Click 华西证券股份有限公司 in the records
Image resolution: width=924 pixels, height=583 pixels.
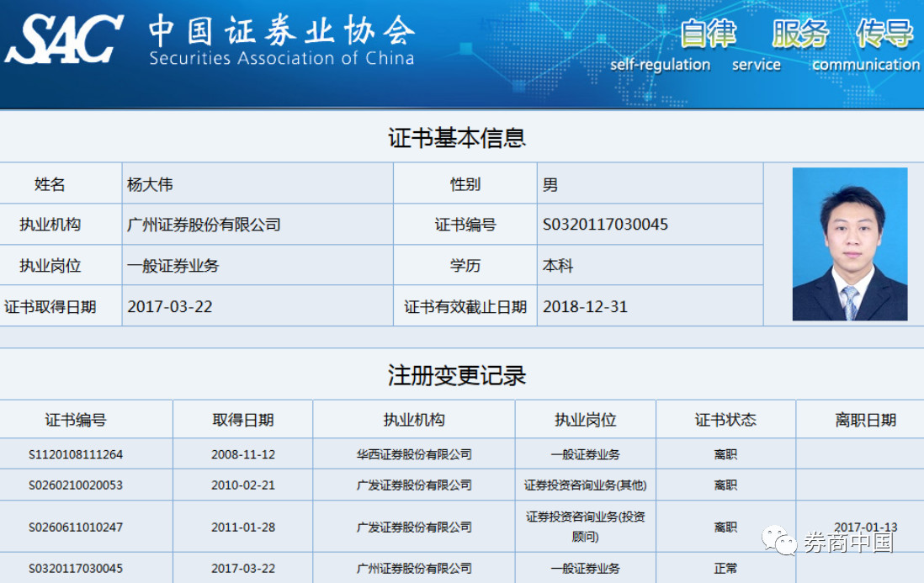(414, 454)
